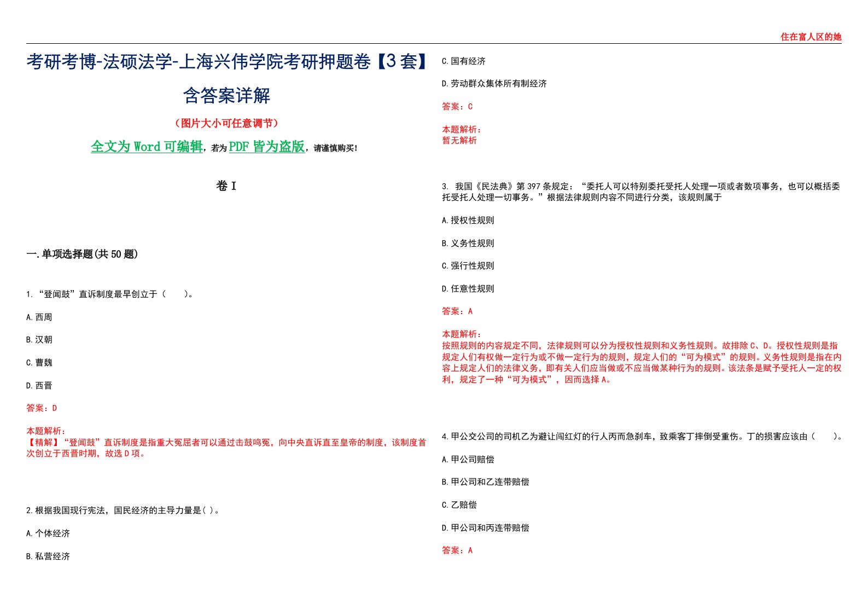Select option 'A.授权性规则'
868x614 pixels.
pyautogui.click(x=468, y=221)
